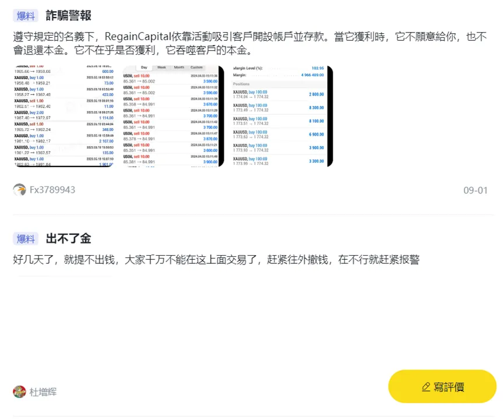The image size is (504, 420).
Task: Click the pencil icon in 寫評價 button
Action: [x=426, y=387]
